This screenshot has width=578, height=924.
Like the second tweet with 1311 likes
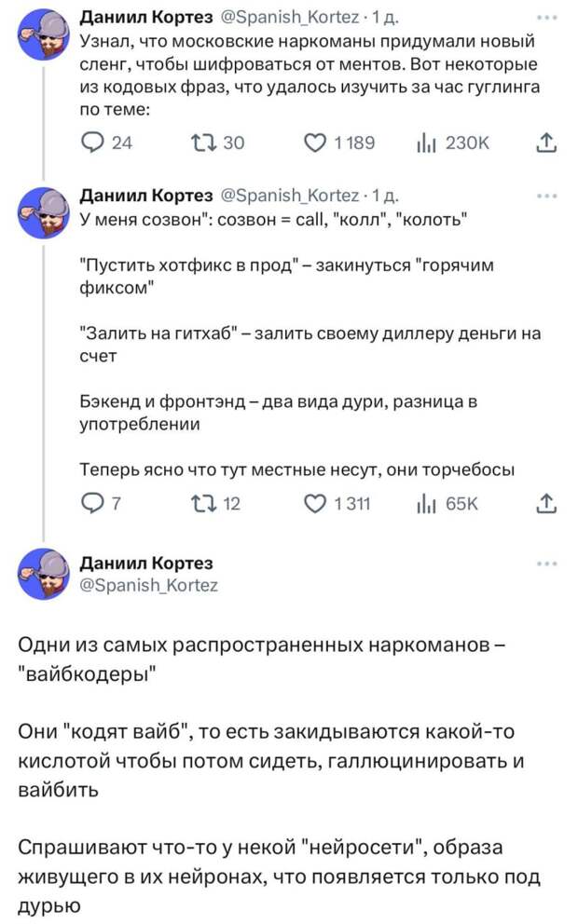[316, 504]
